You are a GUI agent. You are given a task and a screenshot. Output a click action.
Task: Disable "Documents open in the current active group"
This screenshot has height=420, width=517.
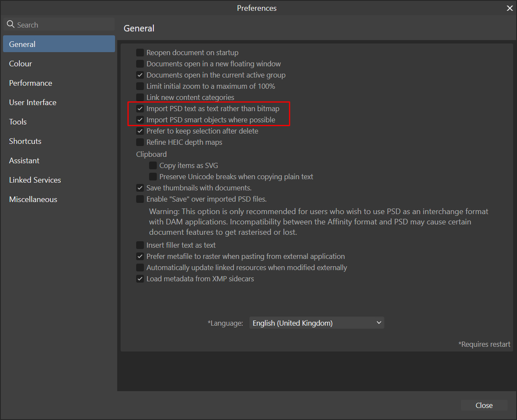point(140,75)
